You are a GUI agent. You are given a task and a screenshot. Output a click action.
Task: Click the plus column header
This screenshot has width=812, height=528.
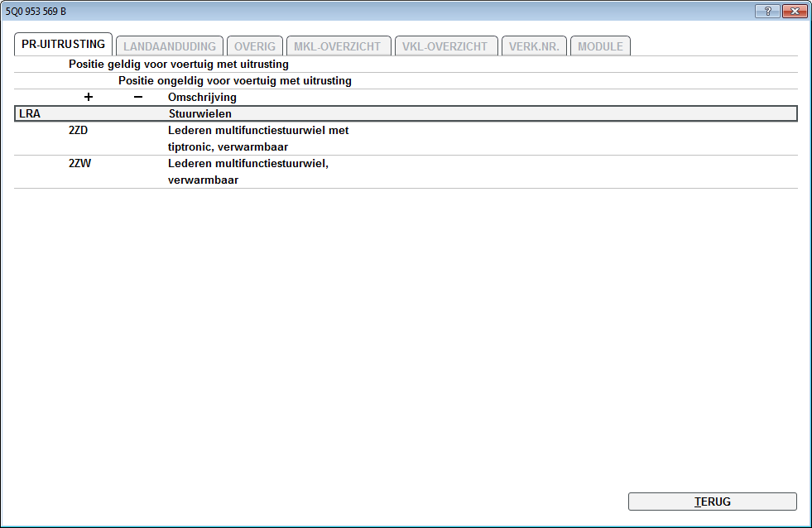point(89,98)
